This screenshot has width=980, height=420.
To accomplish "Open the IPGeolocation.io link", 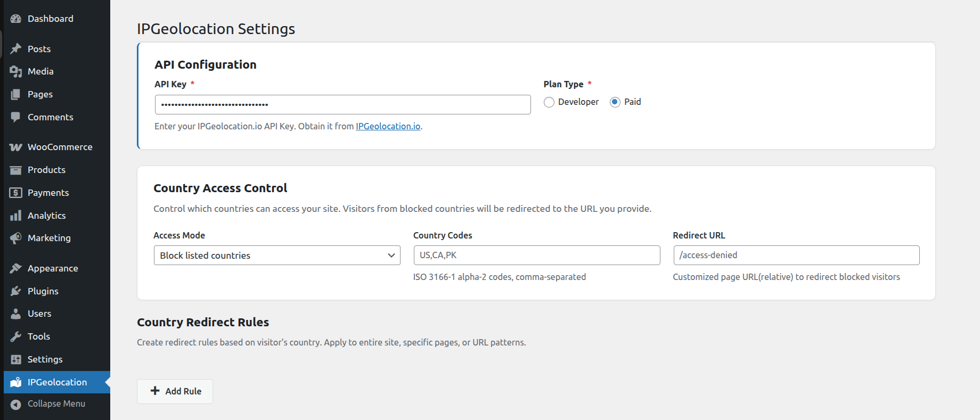I will [x=388, y=126].
